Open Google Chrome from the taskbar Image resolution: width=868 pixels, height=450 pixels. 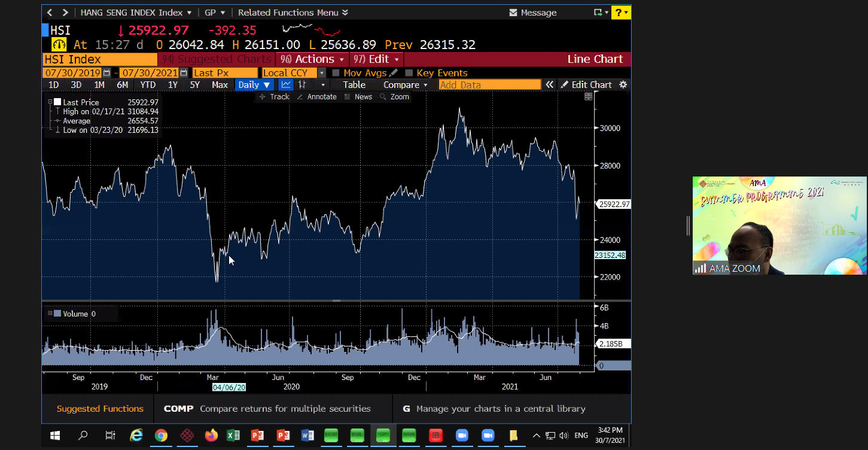[x=161, y=436]
